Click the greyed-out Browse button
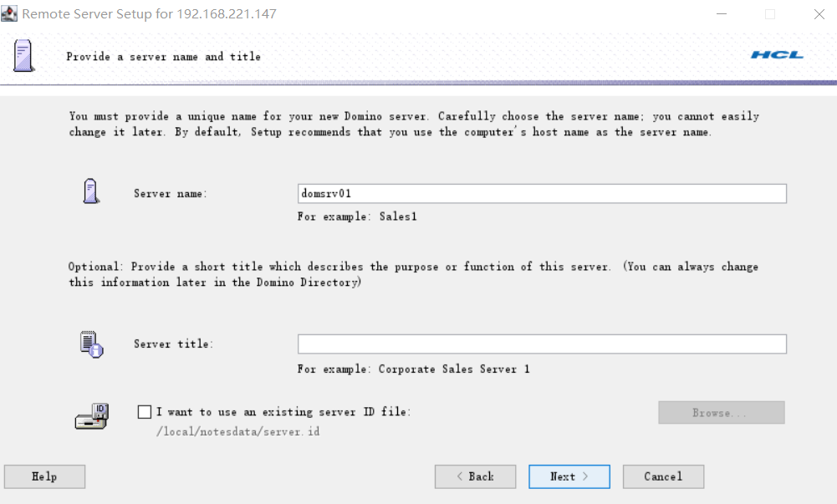This screenshot has width=837, height=504. (x=721, y=412)
